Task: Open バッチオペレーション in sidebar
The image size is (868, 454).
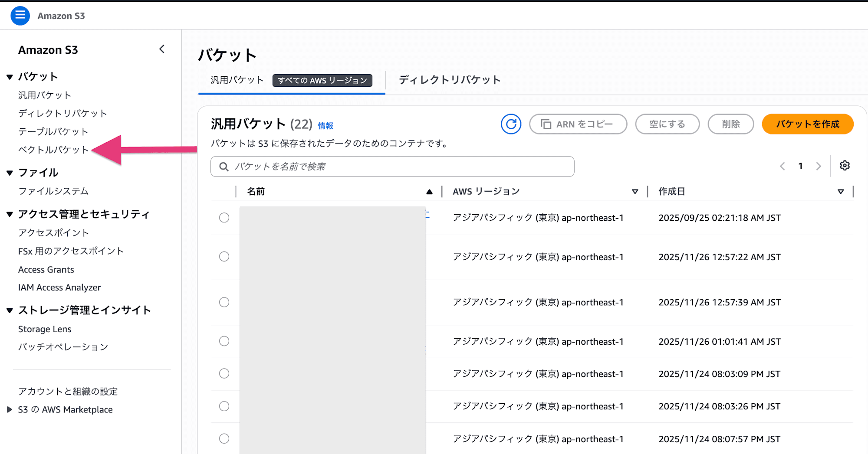Action: (x=63, y=347)
